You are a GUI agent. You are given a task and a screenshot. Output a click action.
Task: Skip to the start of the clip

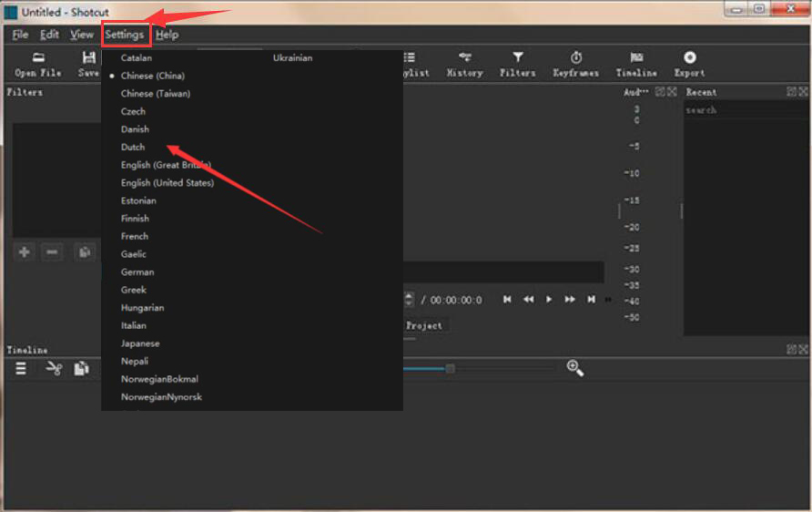pos(507,300)
